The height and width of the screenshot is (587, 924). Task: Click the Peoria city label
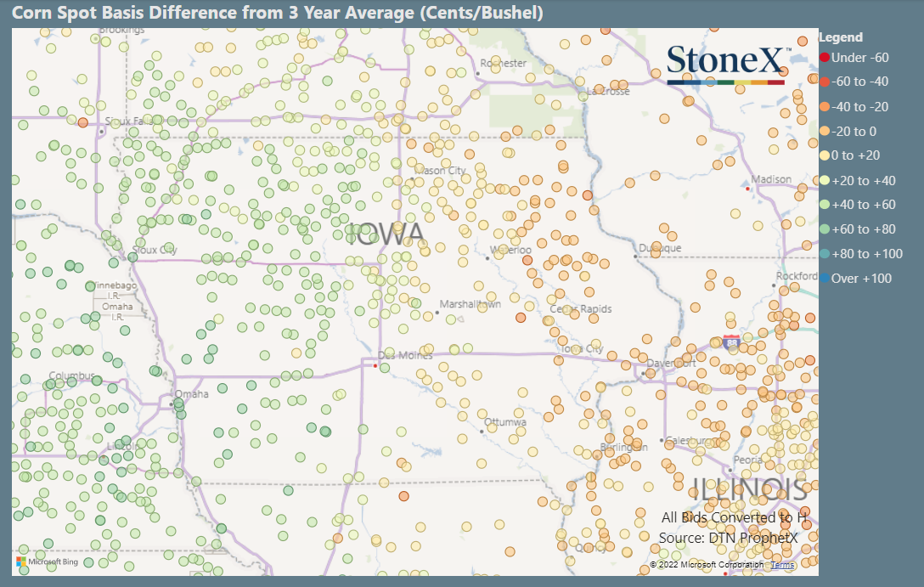pos(747,460)
